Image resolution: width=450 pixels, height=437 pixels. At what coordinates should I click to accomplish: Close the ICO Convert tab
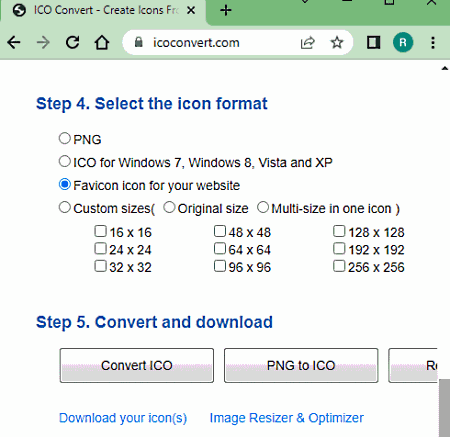(x=191, y=10)
